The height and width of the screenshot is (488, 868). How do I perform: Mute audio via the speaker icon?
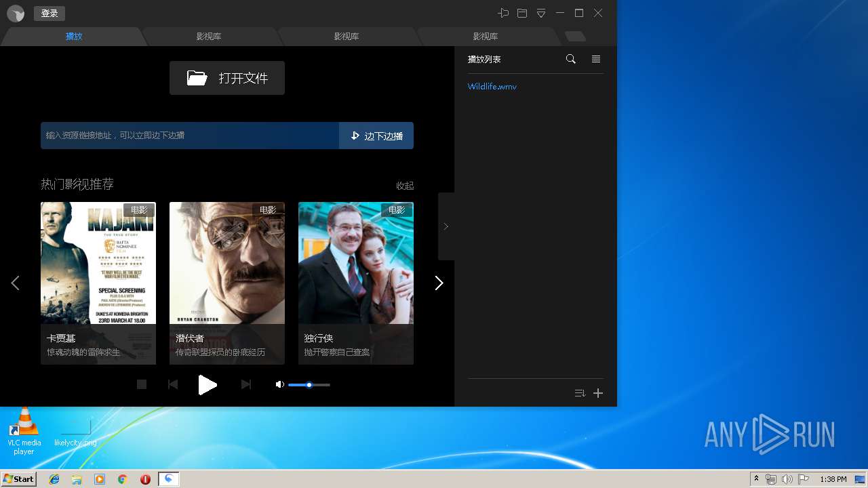pyautogui.click(x=279, y=384)
